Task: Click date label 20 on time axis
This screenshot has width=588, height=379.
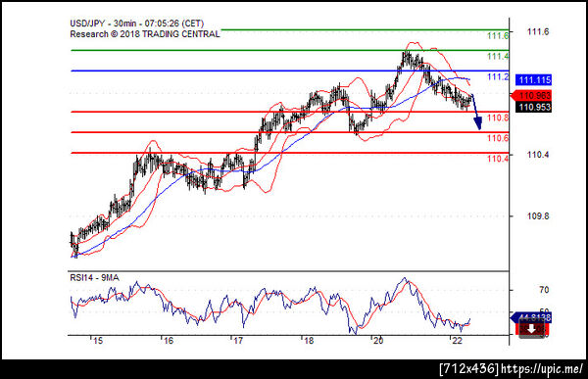Action: 378,341
